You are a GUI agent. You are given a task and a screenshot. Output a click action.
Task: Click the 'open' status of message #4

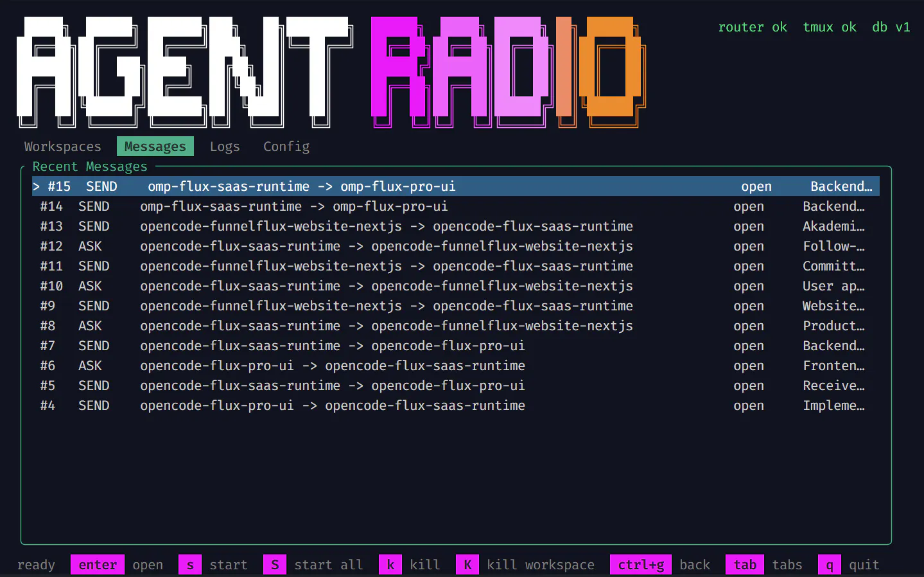click(x=749, y=405)
